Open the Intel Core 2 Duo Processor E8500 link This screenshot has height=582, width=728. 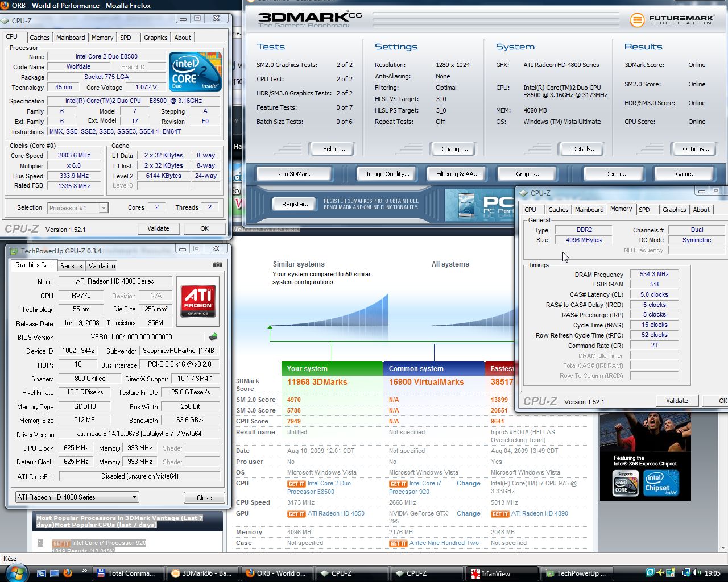point(319,488)
